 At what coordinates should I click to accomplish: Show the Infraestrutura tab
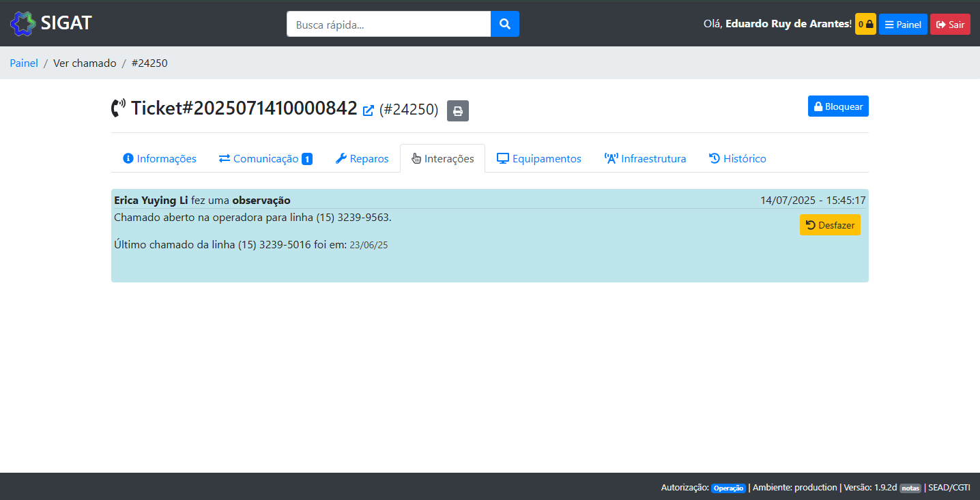pyautogui.click(x=646, y=159)
